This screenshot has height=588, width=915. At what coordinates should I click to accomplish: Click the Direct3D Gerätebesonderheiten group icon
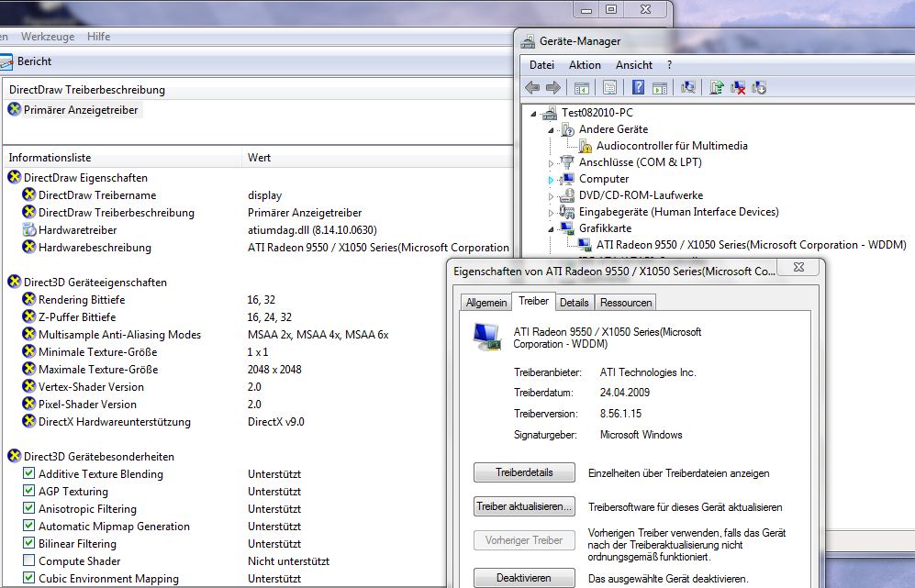pyautogui.click(x=14, y=456)
